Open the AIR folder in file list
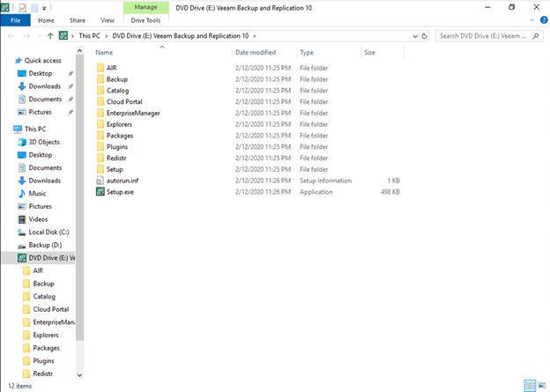The width and height of the screenshot is (550, 392). tap(112, 68)
